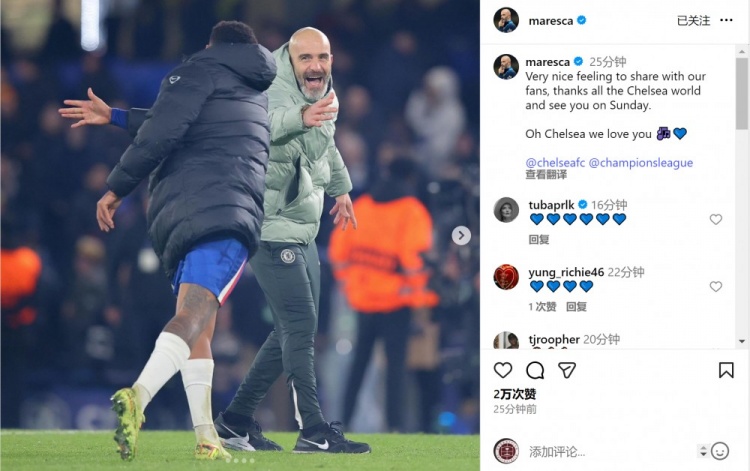Like the post with heart icon
The width and height of the screenshot is (750, 471).
click(x=503, y=370)
